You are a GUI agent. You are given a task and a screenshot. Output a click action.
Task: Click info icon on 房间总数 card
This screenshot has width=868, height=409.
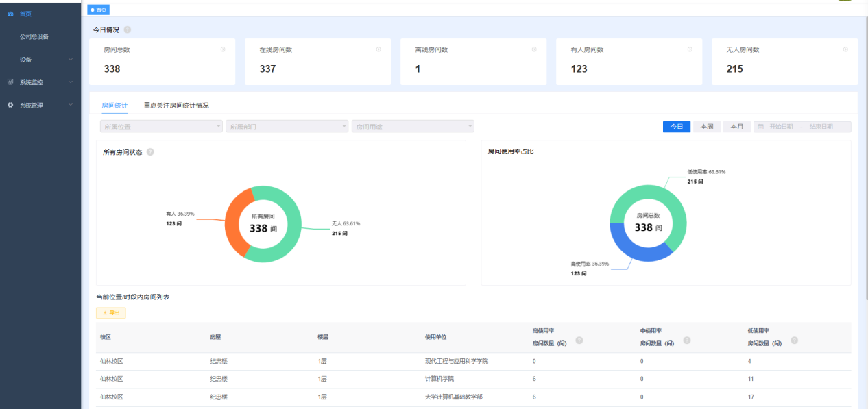point(223,49)
